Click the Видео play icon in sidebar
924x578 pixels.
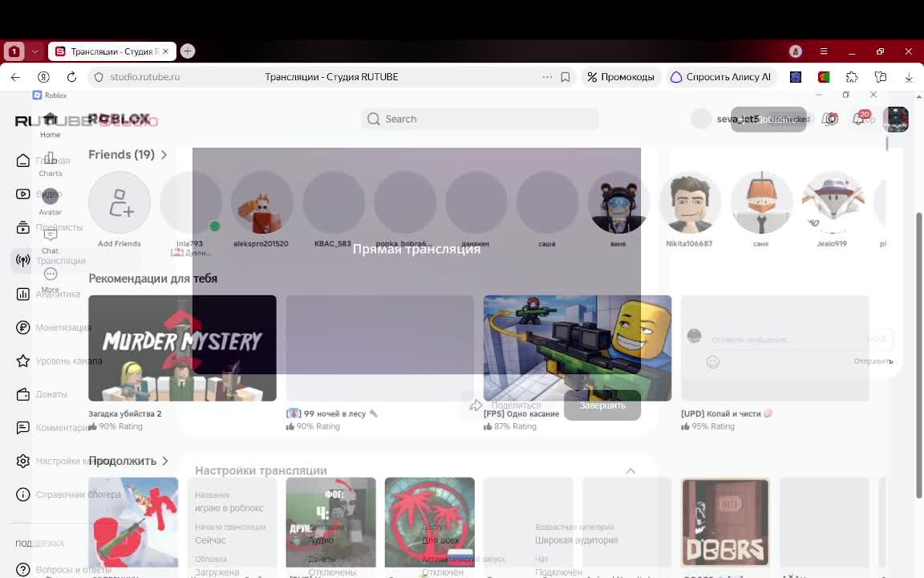(23, 194)
